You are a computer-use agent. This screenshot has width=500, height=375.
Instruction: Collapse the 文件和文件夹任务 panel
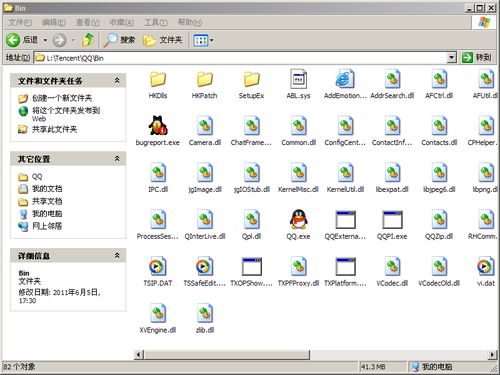[x=117, y=80]
